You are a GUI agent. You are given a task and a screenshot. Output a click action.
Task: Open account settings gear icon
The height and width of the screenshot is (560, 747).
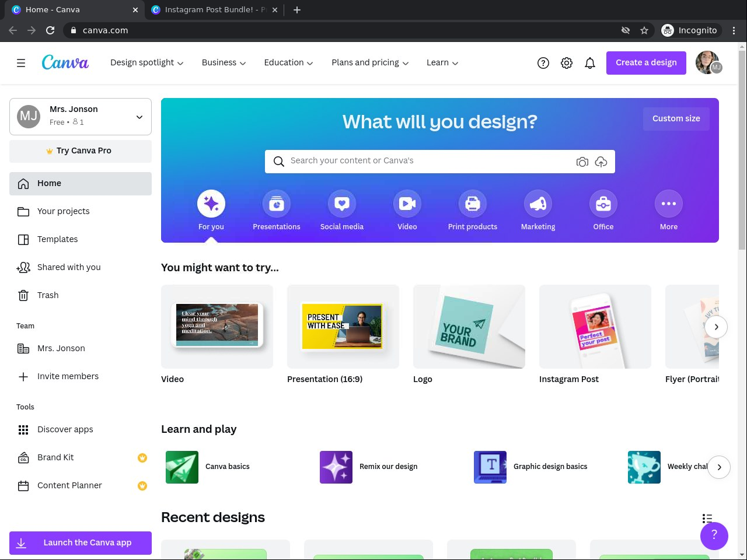[567, 63]
